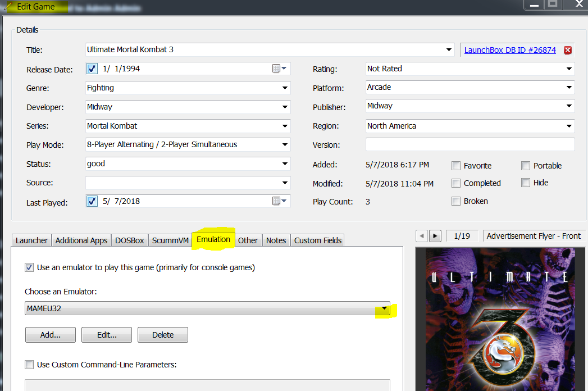Click the Play Count value 3
The width and height of the screenshot is (588, 391).
pos(368,202)
